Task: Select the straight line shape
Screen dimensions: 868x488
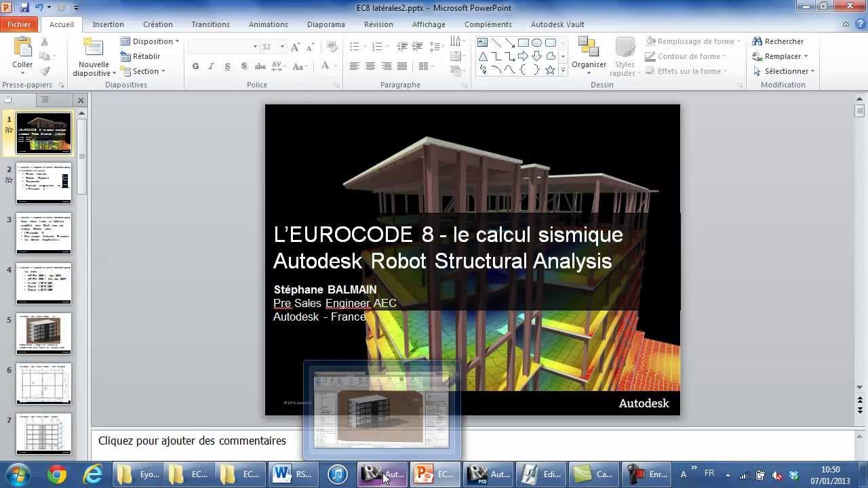Action: point(496,43)
